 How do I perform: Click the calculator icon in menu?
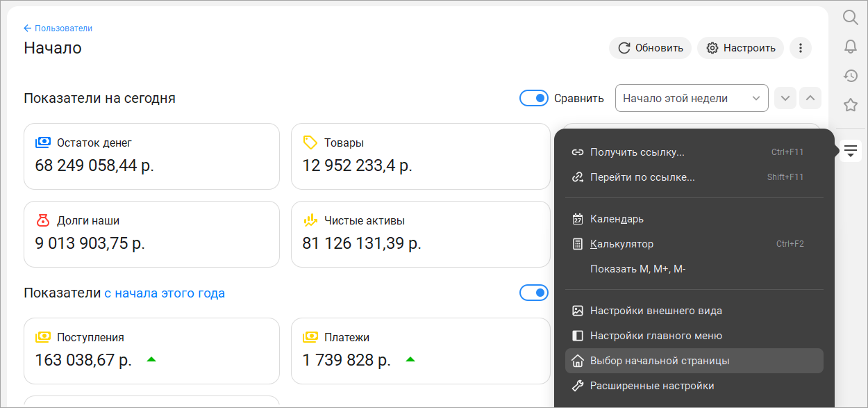[x=578, y=244]
